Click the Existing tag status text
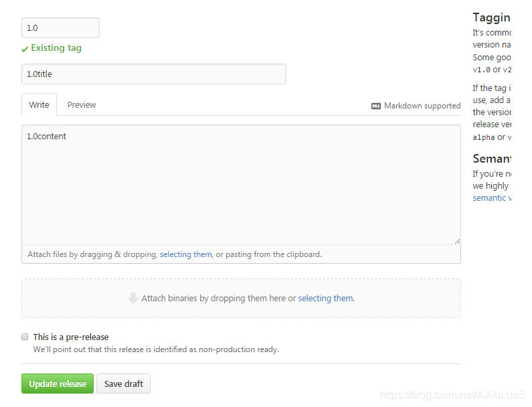This screenshot has height=407, width=532. 56,48
